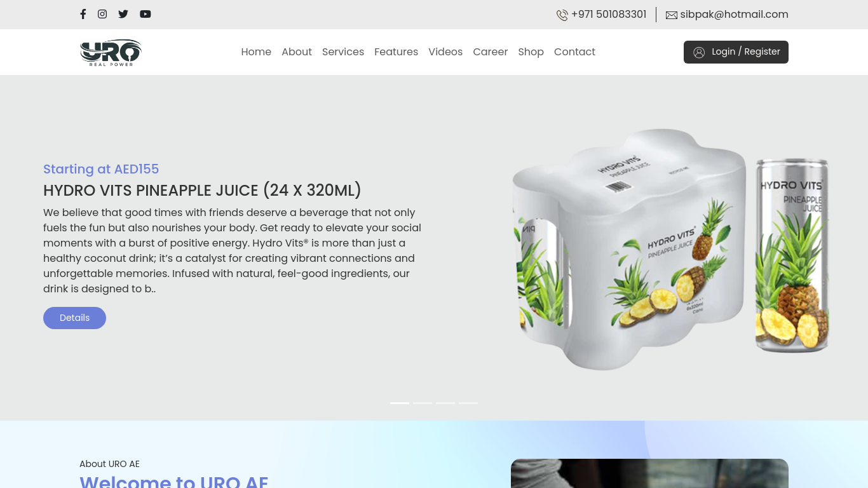Image resolution: width=868 pixels, height=488 pixels.
Task: Open the Facebook social icon
Action: pos(83,14)
